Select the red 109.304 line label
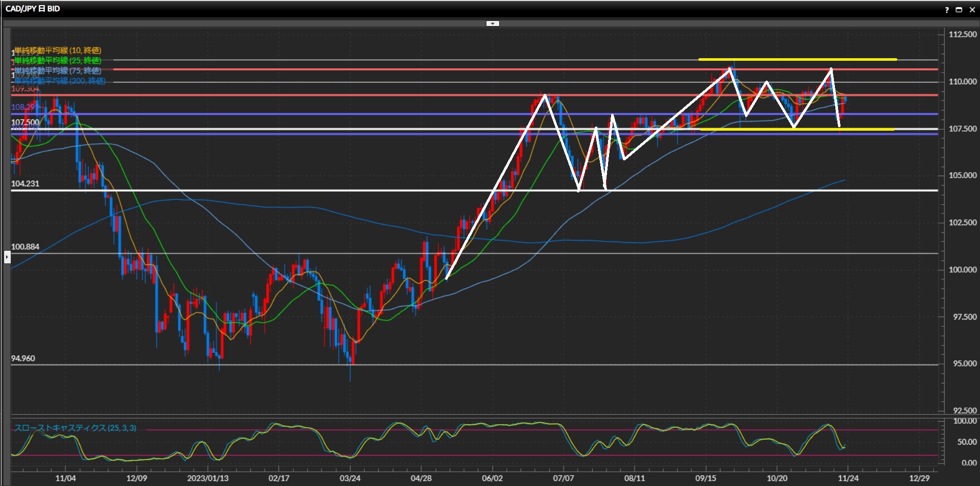 click(25, 89)
